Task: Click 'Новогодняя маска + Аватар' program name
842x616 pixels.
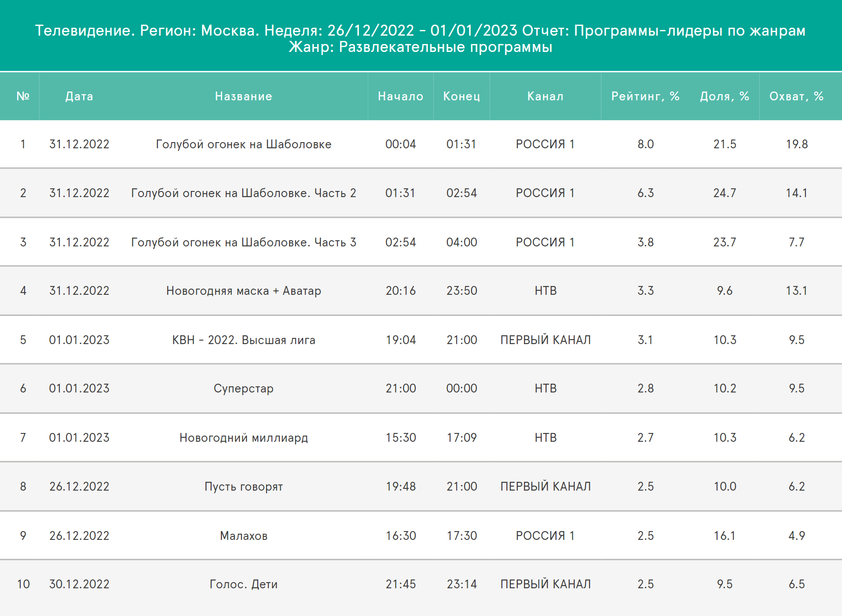Action: point(244,291)
